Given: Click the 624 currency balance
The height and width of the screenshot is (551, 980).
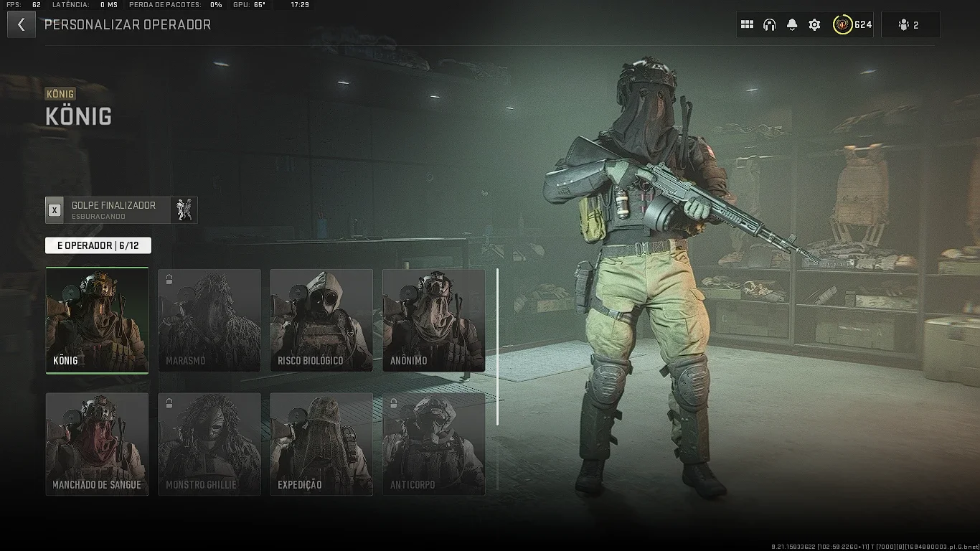Looking at the screenshot, I should tap(863, 25).
